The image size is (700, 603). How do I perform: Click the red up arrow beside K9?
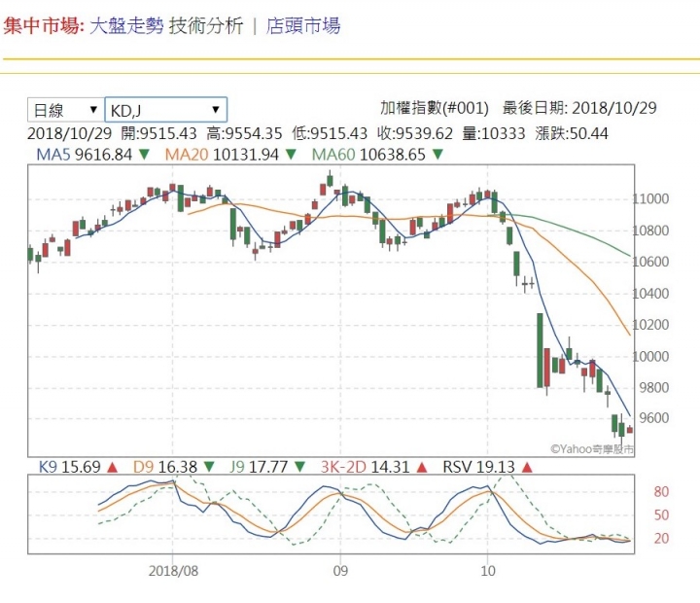pyautogui.click(x=113, y=467)
